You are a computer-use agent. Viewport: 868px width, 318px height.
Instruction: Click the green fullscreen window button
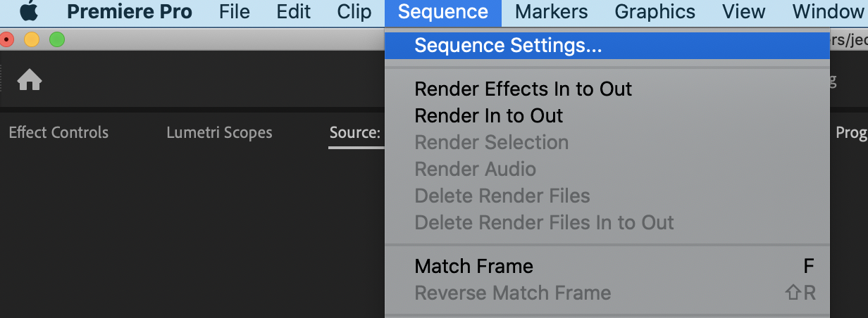pyautogui.click(x=57, y=40)
